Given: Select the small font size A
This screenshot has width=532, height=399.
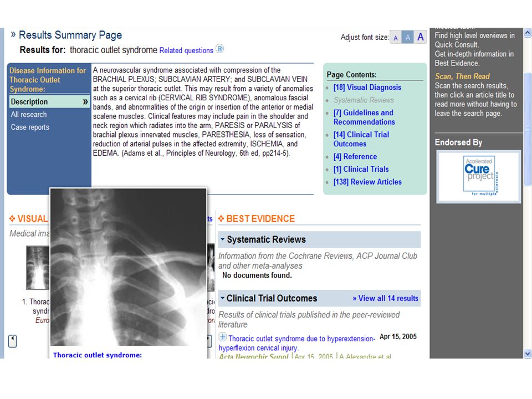Looking at the screenshot, I should tap(396, 37).
